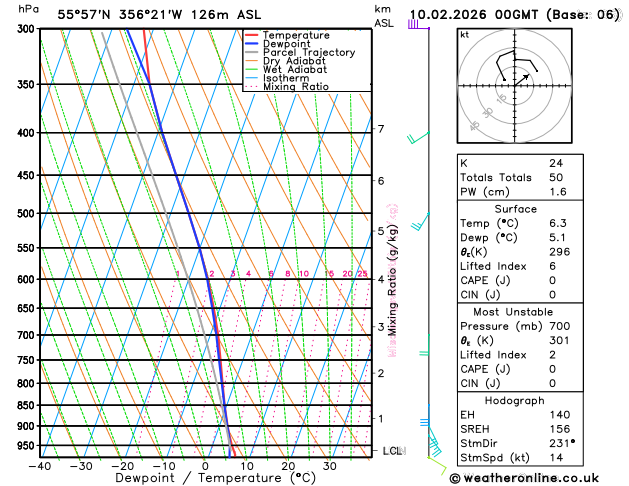The height and width of the screenshot is (486, 629).
Task: Click the K index value 24
Action: click(x=556, y=163)
